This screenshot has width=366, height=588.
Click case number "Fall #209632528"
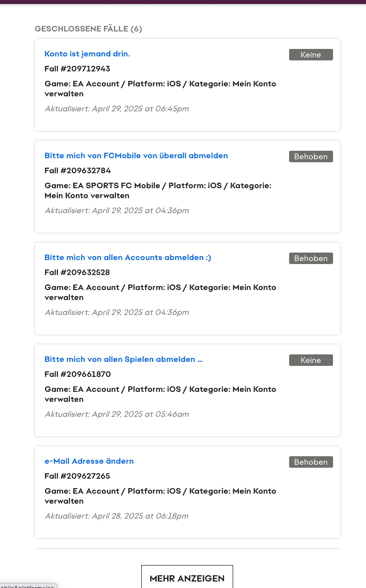77,273
